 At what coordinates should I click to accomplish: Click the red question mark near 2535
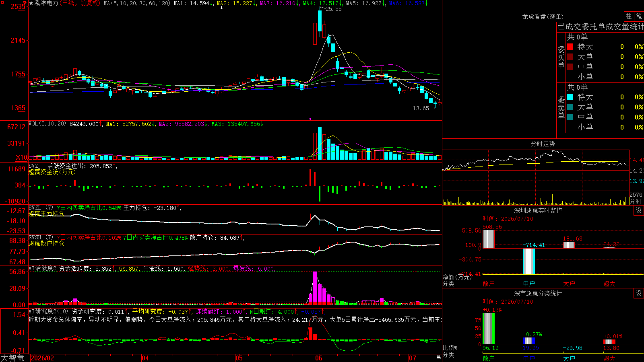(x=25, y=4)
